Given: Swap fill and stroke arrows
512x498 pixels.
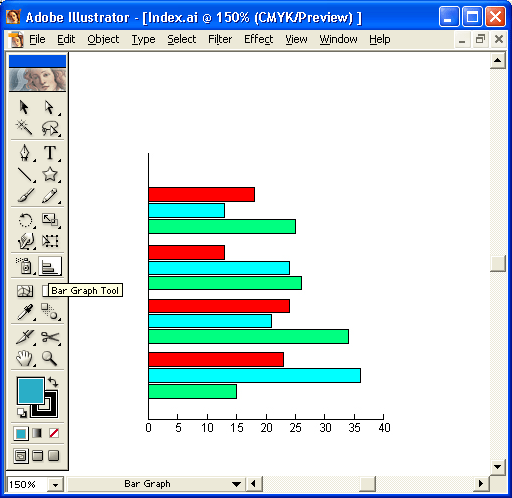Looking at the screenshot, I should point(53,382).
